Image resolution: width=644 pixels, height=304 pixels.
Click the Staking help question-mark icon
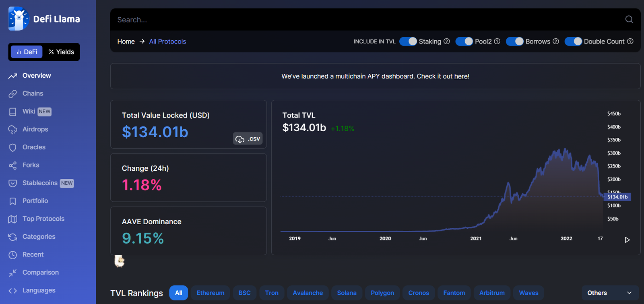tap(446, 41)
